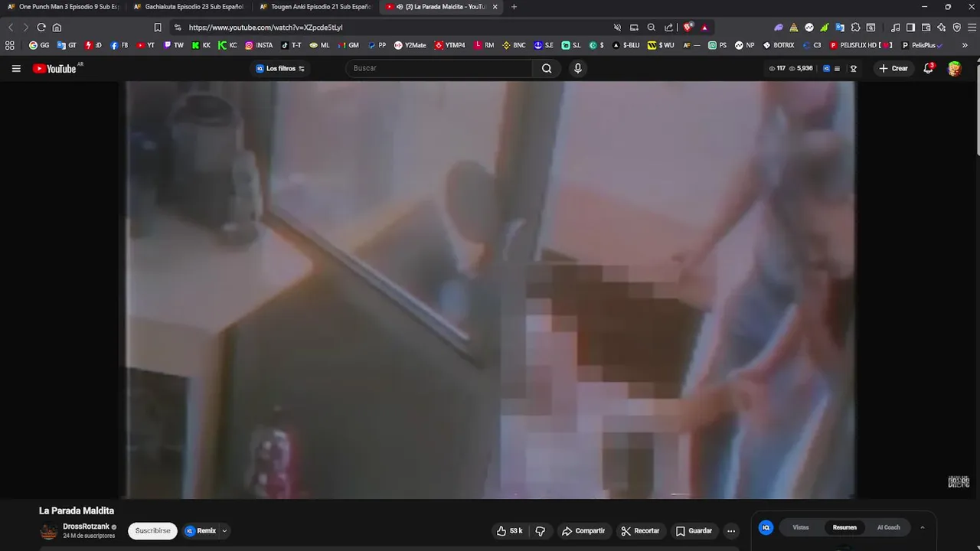Viewport: 980px width, 551px height.
Task: Select the AI Coach tab
Action: coord(888,527)
